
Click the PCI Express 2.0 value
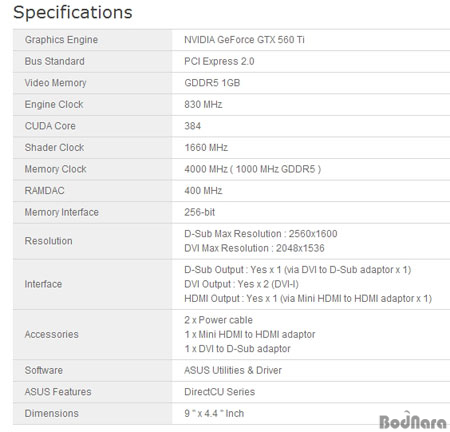click(219, 61)
